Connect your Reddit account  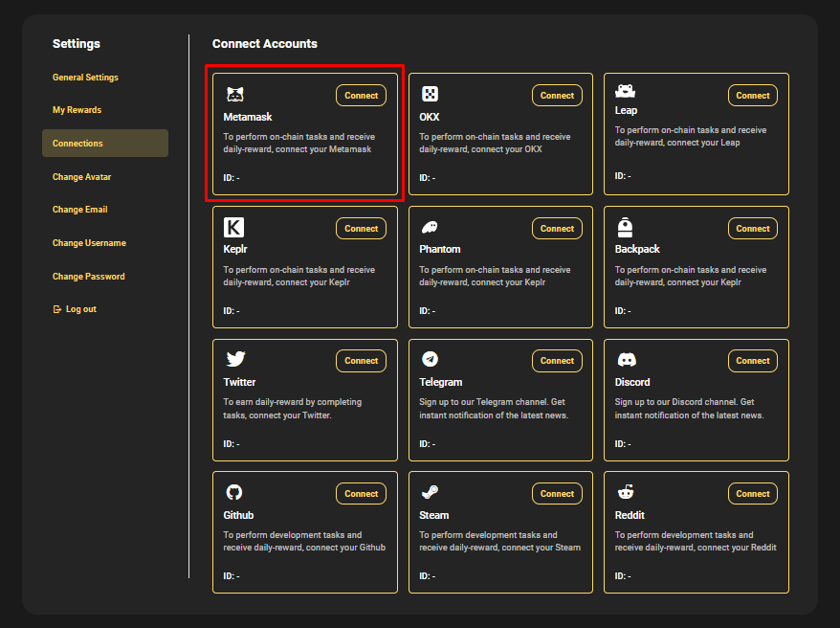coord(753,494)
